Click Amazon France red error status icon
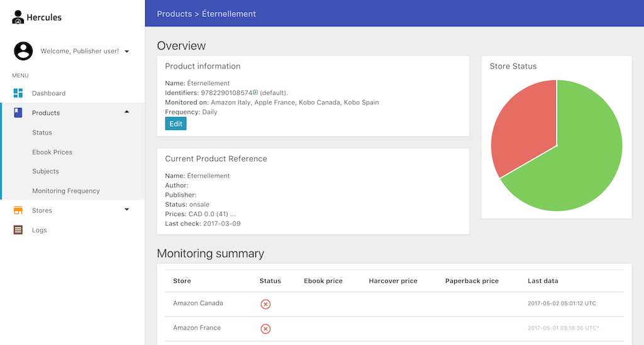The image size is (644, 345). (265, 329)
